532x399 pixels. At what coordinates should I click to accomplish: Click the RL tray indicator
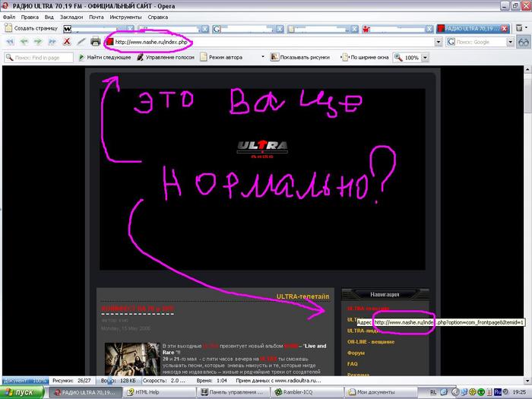[433, 392]
